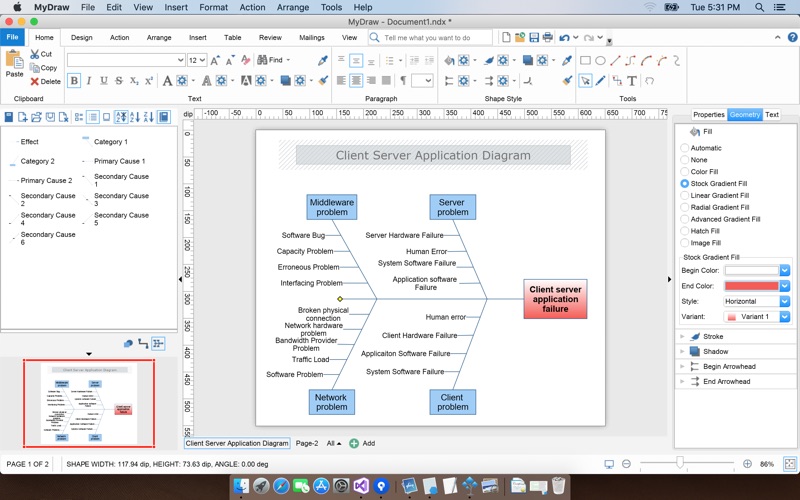The width and height of the screenshot is (800, 500).
Task: Select the None fill radio button
Action: (685, 160)
